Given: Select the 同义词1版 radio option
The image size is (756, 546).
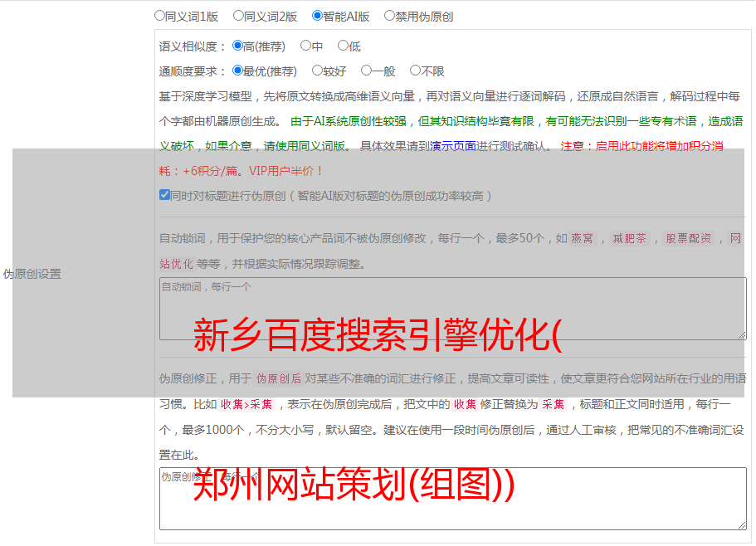Looking at the screenshot, I should tap(159, 16).
